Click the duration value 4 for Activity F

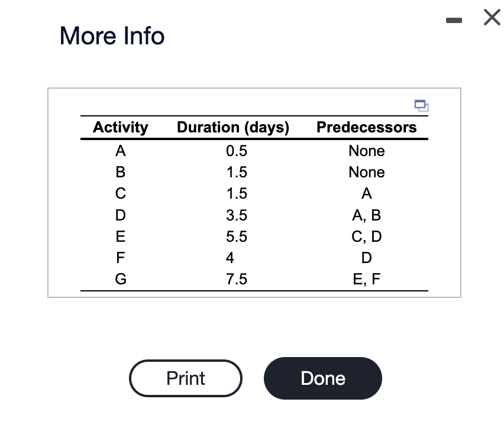230,257
